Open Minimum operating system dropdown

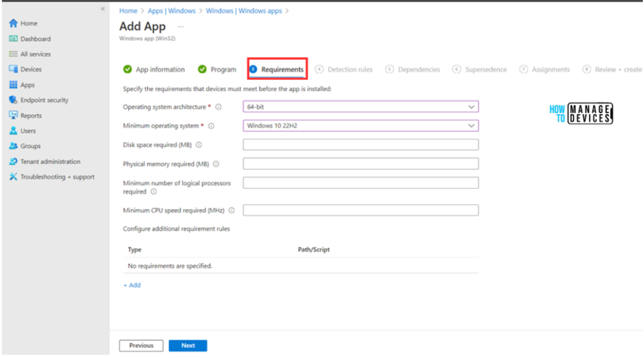[360, 126]
